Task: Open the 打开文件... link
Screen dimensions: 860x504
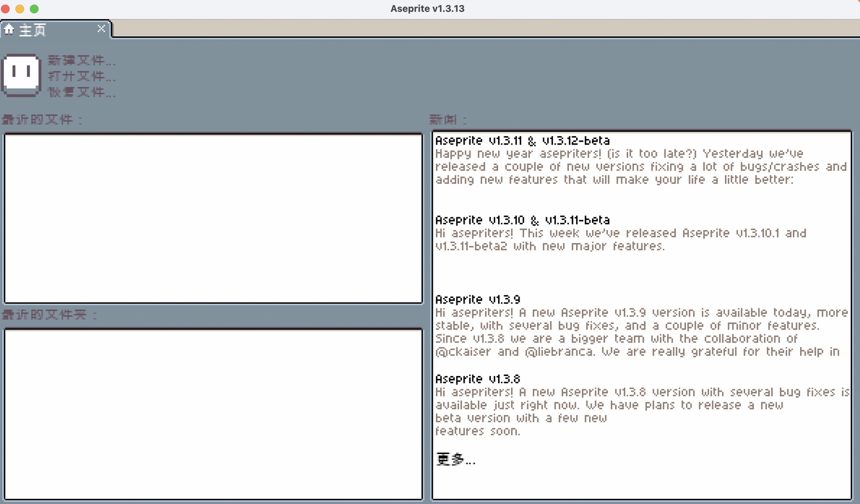Action: click(82, 76)
